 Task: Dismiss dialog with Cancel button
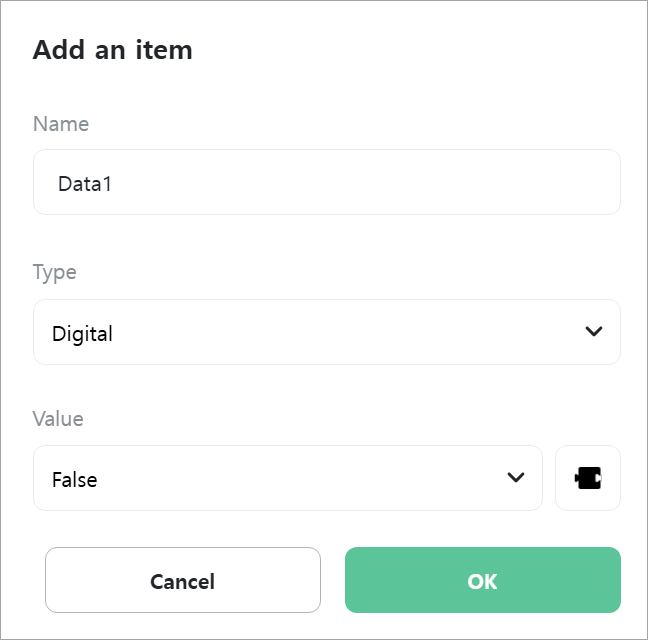(x=183, y=580)
